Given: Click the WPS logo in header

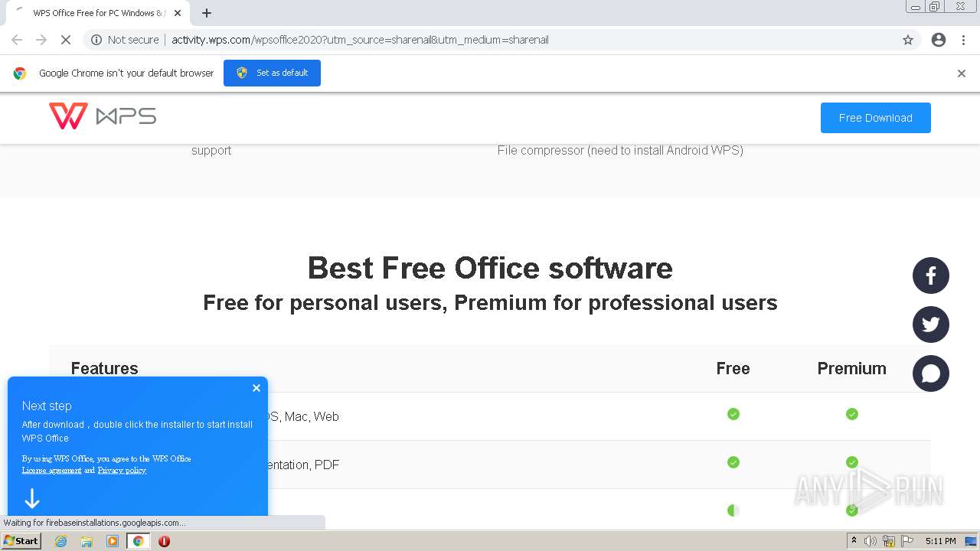Looking at the screenshot, I should 103,116.
